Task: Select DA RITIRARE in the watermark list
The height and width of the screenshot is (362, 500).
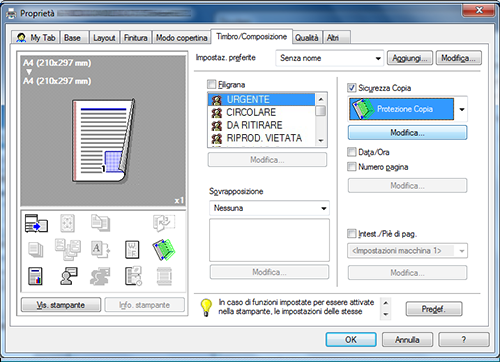Action: click(x=261, y=125)
